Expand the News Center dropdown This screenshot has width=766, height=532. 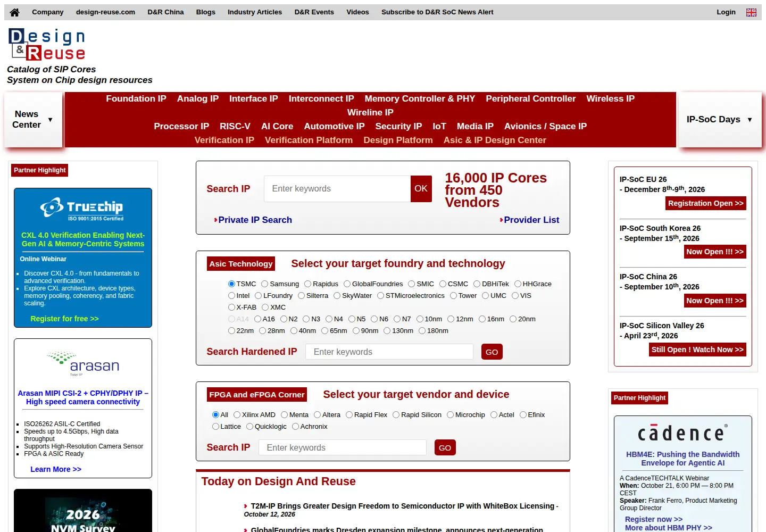[33, 120]
